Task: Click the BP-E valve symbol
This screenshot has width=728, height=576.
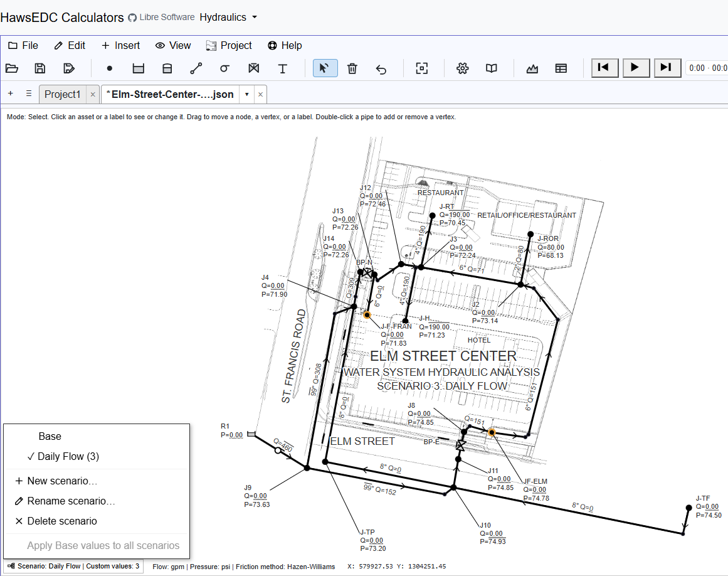Action: tap(460, 445)
